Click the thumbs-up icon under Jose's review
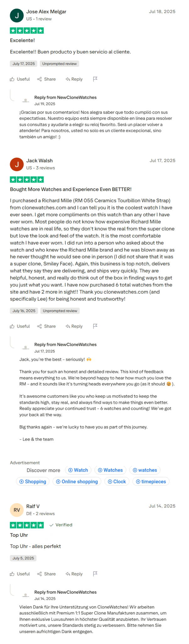189x644 pixels. 12,79
